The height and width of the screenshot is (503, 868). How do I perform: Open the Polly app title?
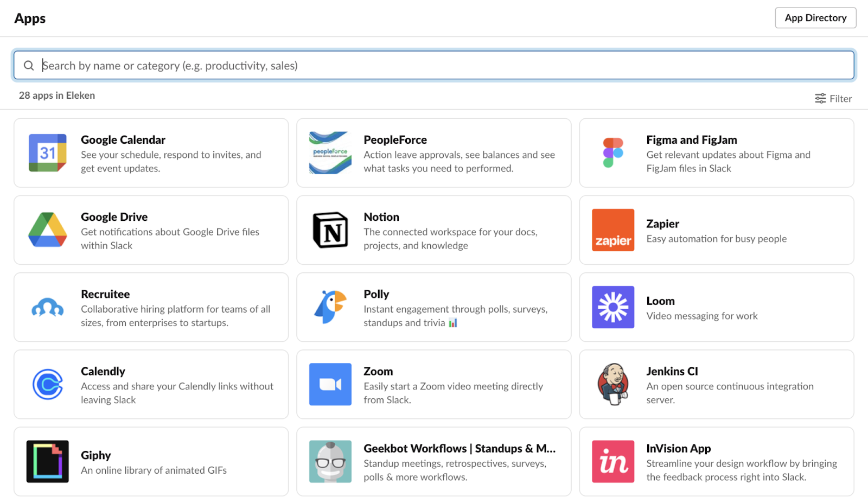click(376, 294)
